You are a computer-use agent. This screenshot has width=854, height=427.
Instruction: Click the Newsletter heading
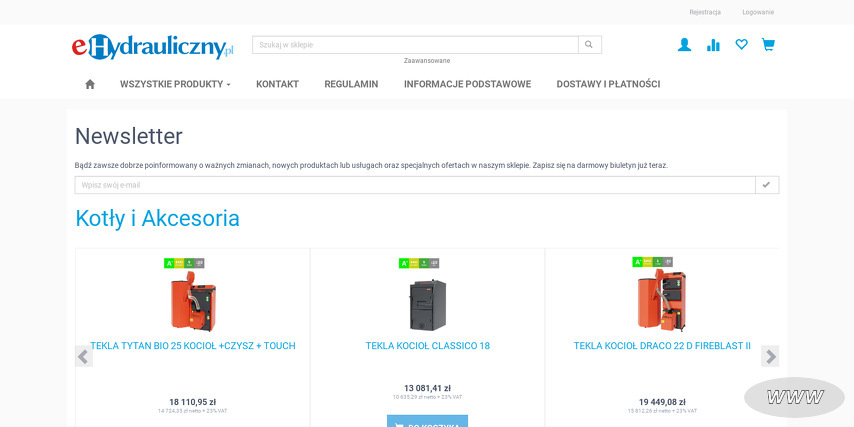pyautogui.click(x=129, y=136)
